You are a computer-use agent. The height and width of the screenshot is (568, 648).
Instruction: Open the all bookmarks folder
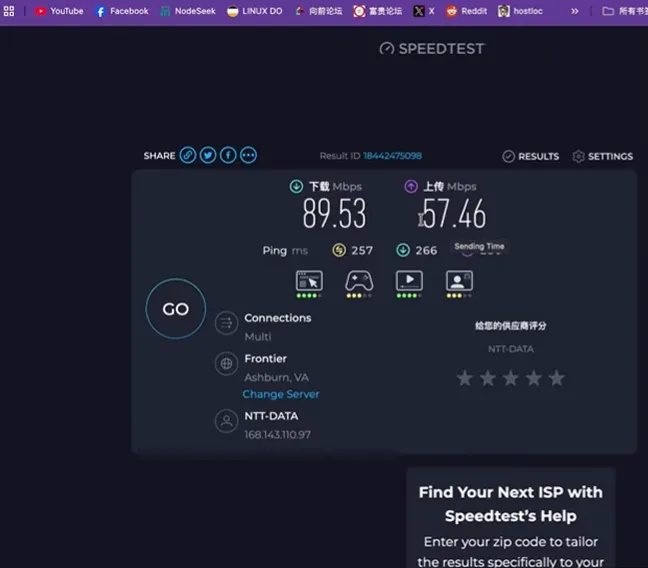click(x=625, y=11)
